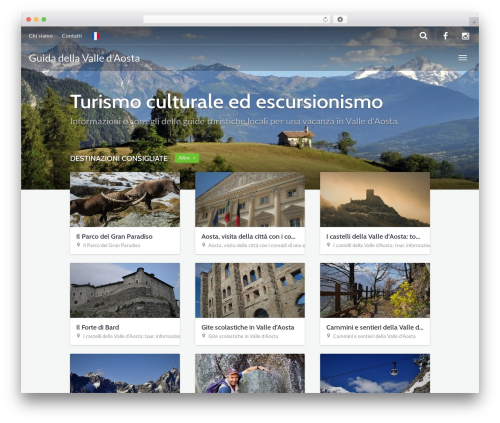Click the Aosta building with flags photo
The image size is (500, 423).
pos(250,199)
